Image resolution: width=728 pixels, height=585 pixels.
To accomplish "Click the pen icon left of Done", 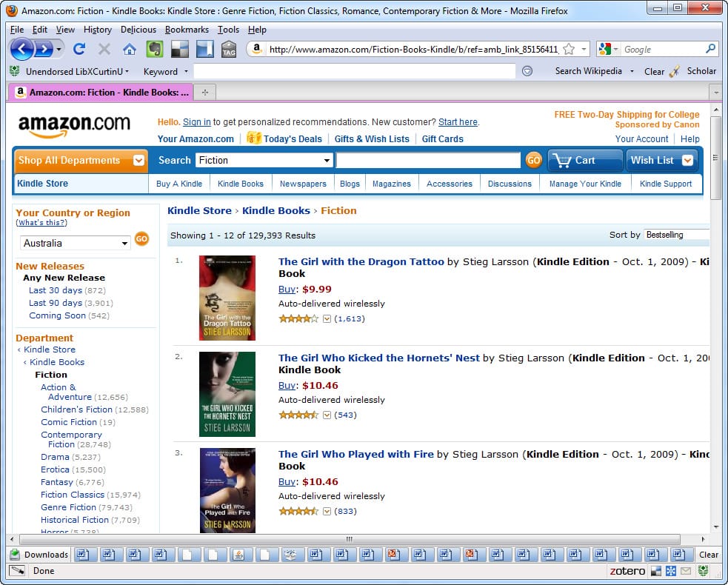I will pyautogui.click(x=17, y=571).
